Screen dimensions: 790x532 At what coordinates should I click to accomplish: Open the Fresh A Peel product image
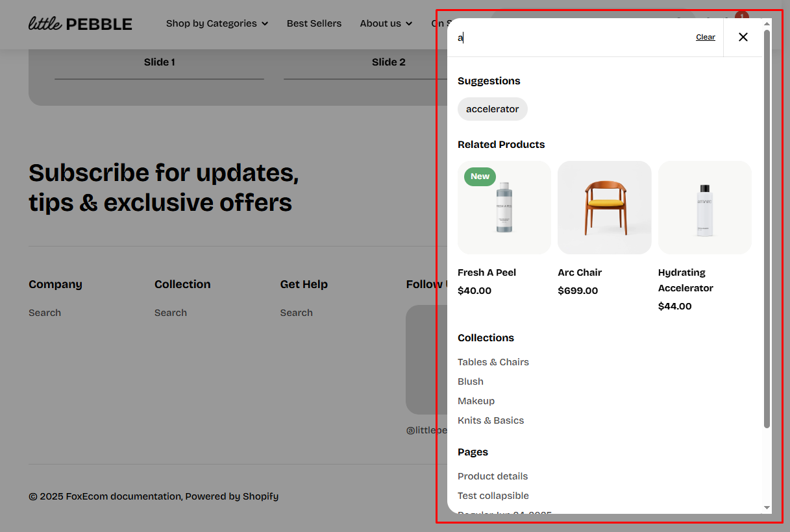point(504,208)
